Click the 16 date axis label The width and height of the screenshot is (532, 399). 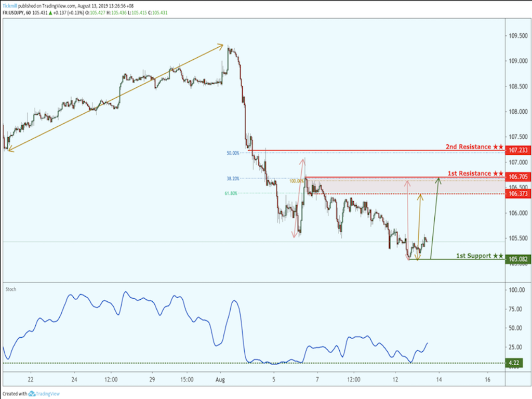(x=487, y=379)
